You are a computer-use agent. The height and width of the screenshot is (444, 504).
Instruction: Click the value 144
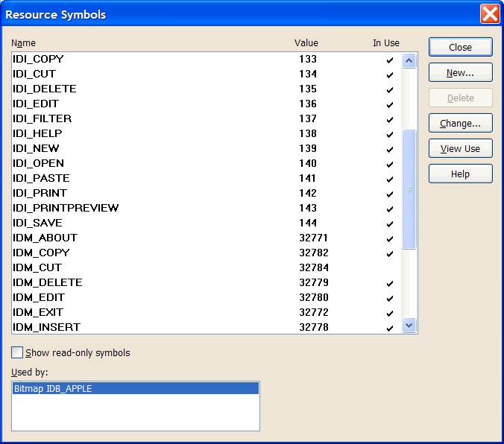[308, 223]
